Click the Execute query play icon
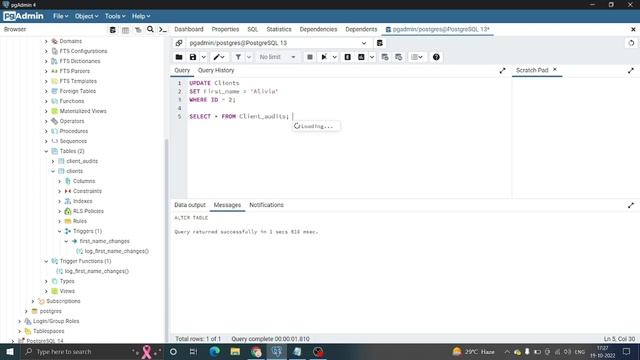The height and width of the screenshot is (360, 640). coord(324,57)
